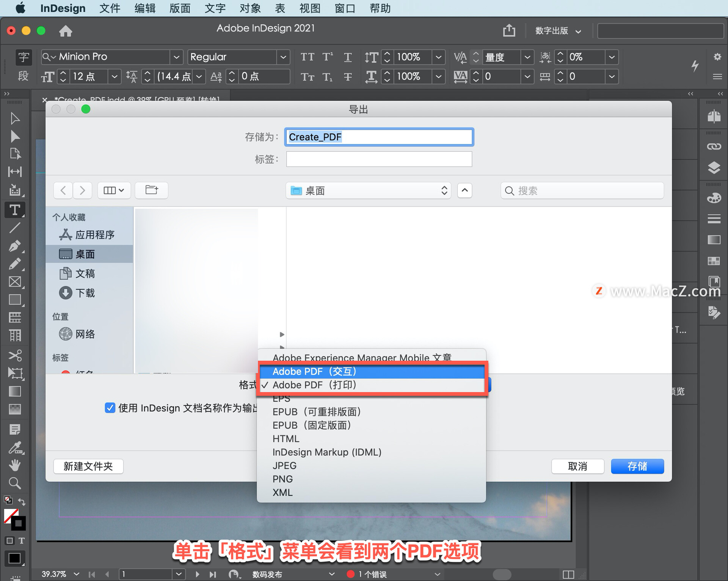Click the 取消 cancel button
This screenshot has height=581, width=728.
point(577,466)
